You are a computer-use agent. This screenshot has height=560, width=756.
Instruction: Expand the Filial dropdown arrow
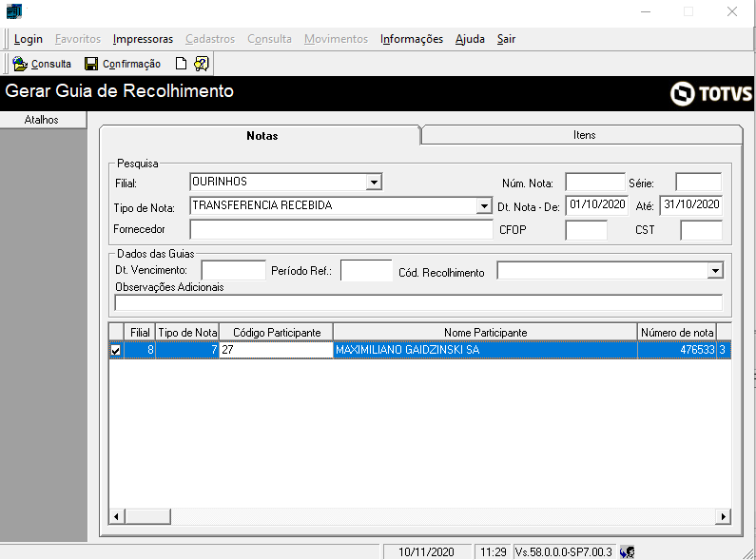(374, 183)
